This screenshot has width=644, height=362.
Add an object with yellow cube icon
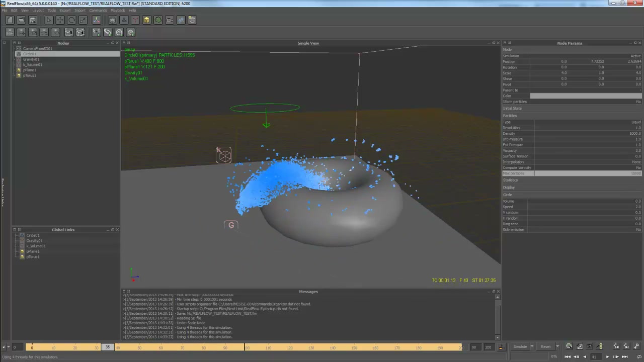tap(146, 20)
